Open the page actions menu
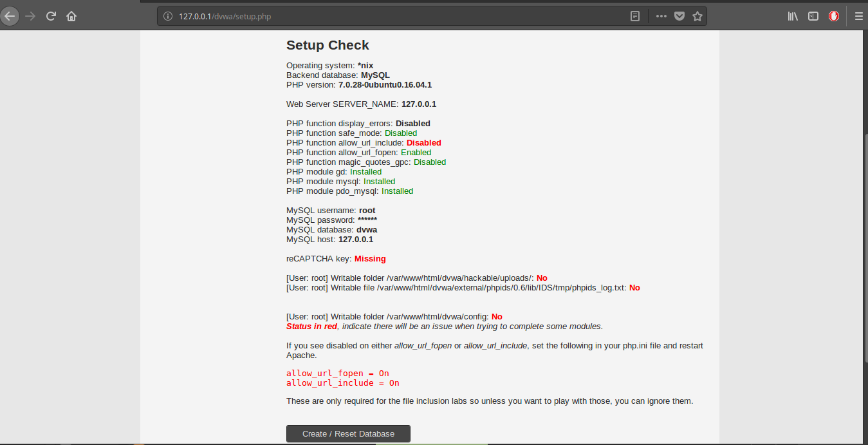The height and width of the screenshot is (445, 868). click(x=661, y=16)
